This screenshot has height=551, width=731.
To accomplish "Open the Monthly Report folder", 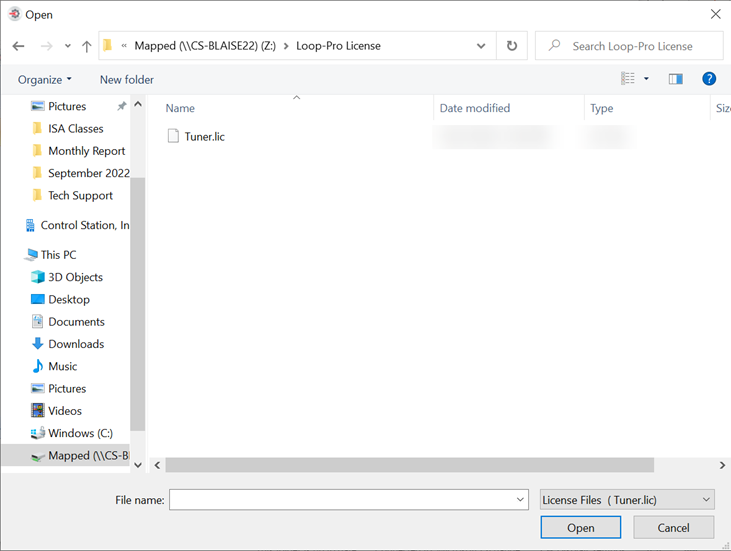I will (87, 151).
